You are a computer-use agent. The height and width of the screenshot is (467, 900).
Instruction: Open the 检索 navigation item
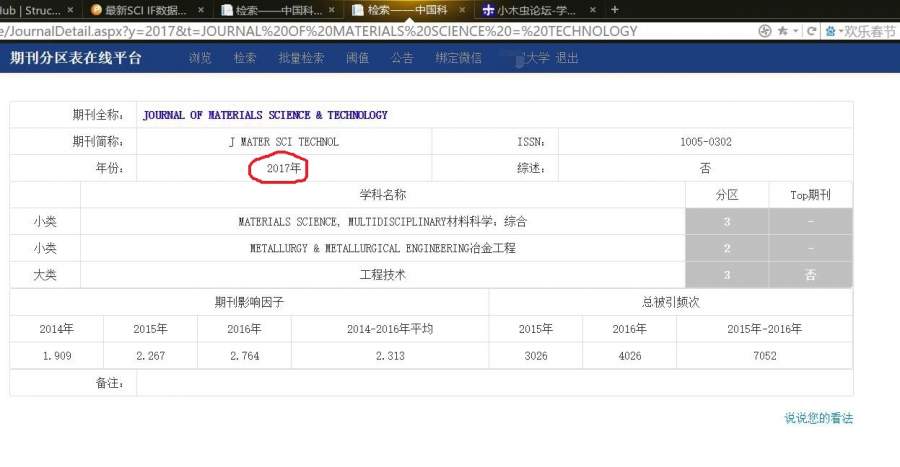pos(245,57)
